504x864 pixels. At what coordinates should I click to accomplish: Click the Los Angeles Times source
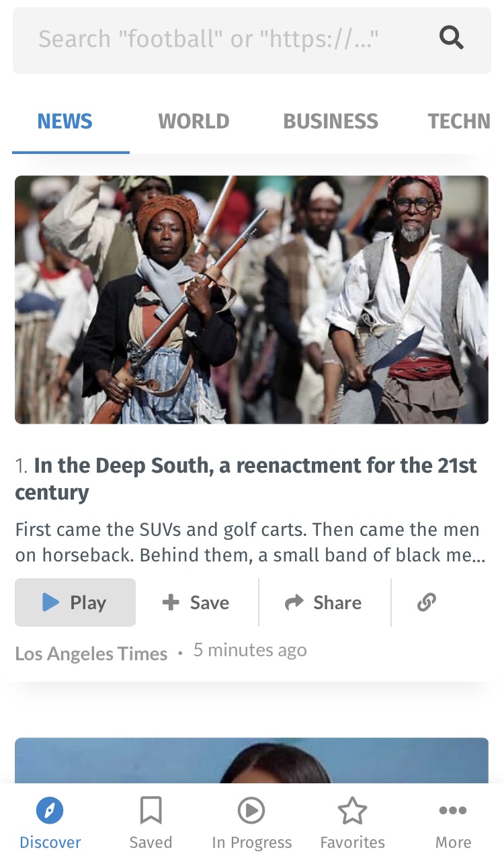(91, 654)
